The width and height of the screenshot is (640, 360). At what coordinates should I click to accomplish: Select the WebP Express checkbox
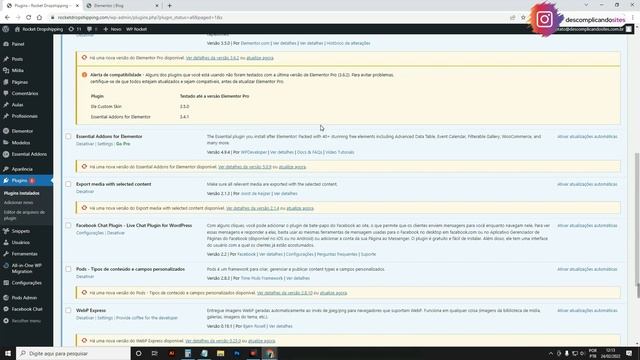(68, 311)
